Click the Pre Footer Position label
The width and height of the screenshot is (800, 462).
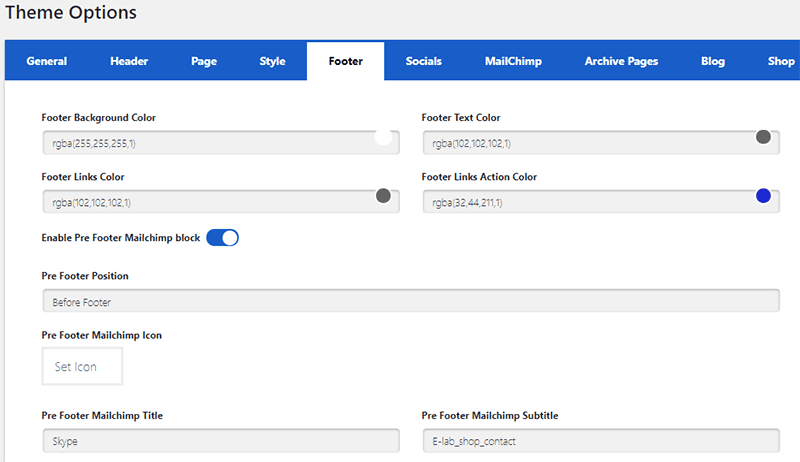pos(85,276)
